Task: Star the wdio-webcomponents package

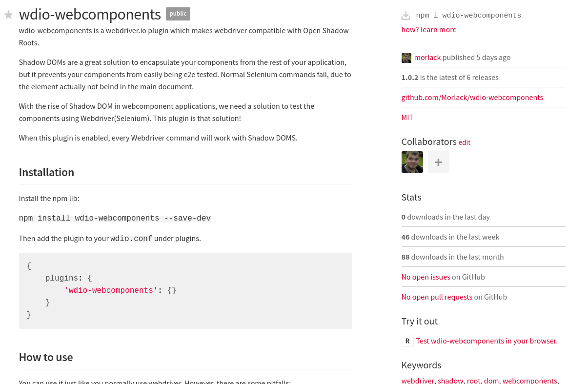Action: (8, 15)
